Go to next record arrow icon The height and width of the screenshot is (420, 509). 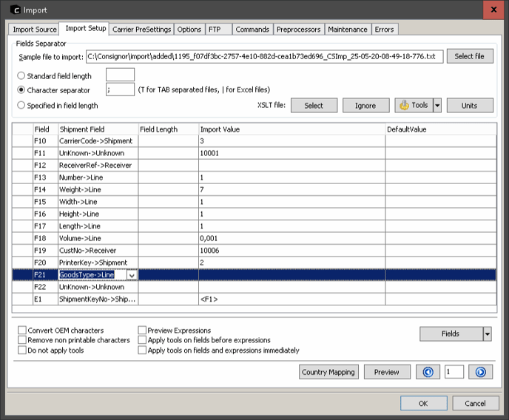(480, 372)
